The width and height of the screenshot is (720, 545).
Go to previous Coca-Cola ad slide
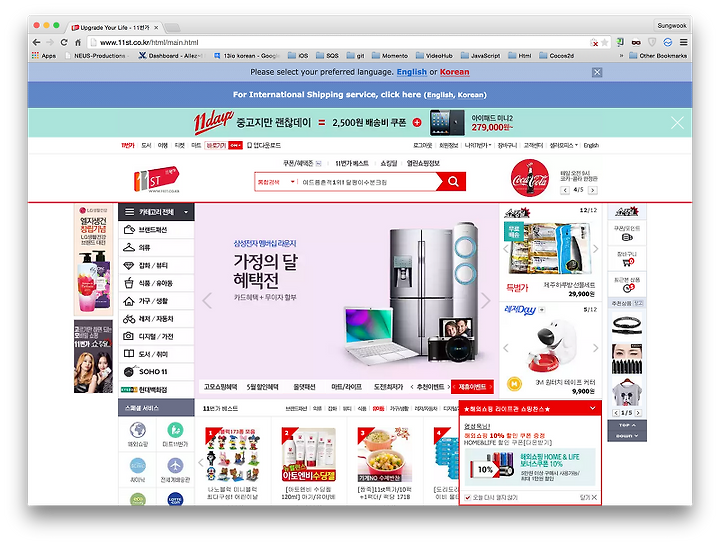tap(565, 190)
